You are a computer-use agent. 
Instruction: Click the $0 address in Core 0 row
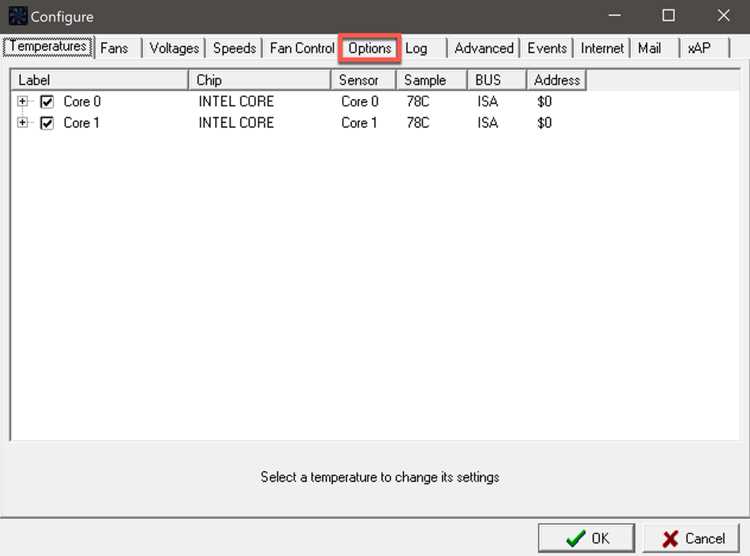click(x=544, y=101)
